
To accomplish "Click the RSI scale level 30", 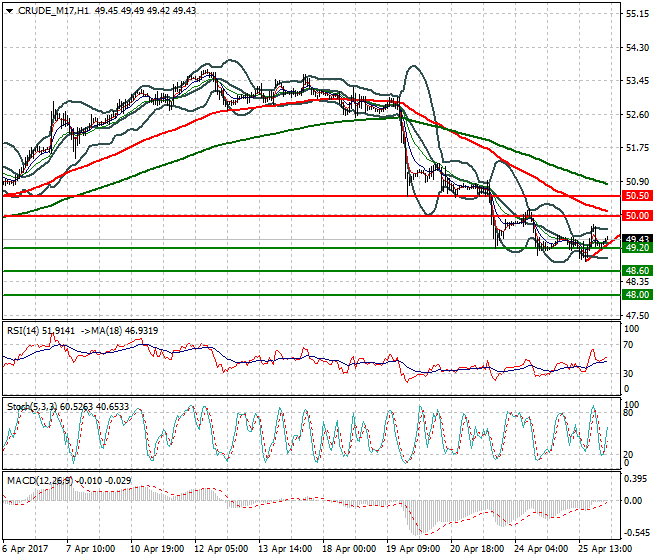I will tap(628, 373).
